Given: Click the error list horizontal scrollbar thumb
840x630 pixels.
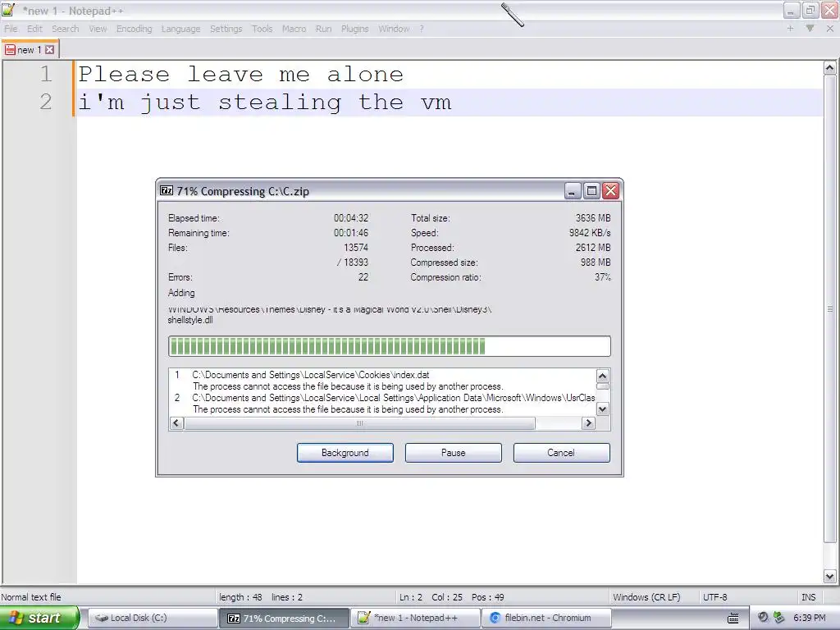Looking at the screenshot, I should click(x=359, y=423).
